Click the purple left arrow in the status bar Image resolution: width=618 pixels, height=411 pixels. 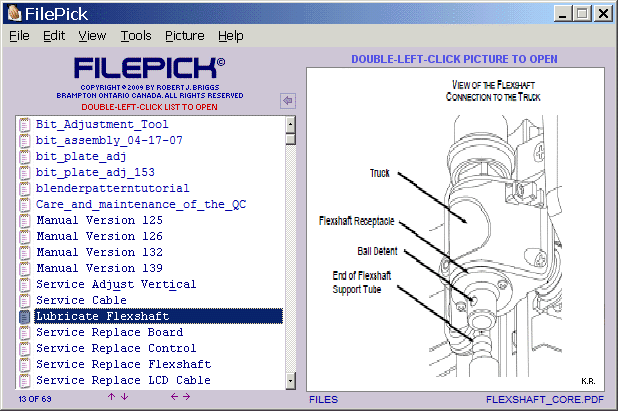pos(174,396)
